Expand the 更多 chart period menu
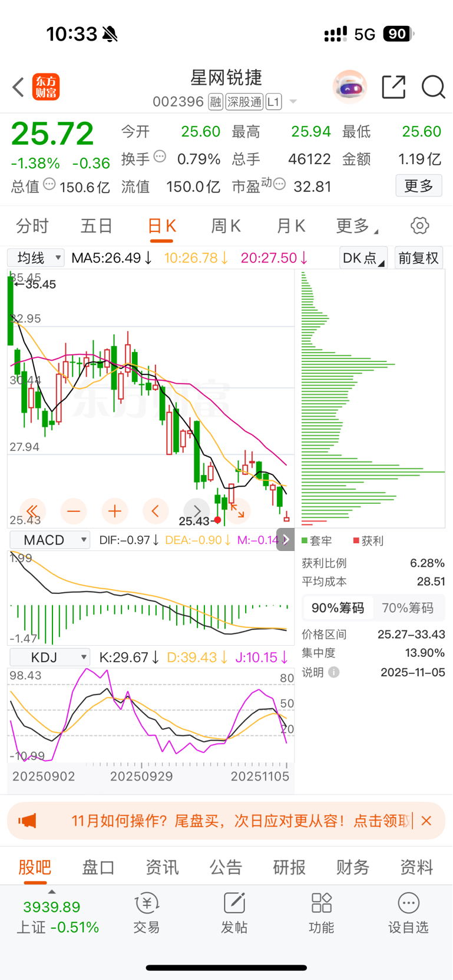Viewport: 453px width, 980px height. pos(357,225)
